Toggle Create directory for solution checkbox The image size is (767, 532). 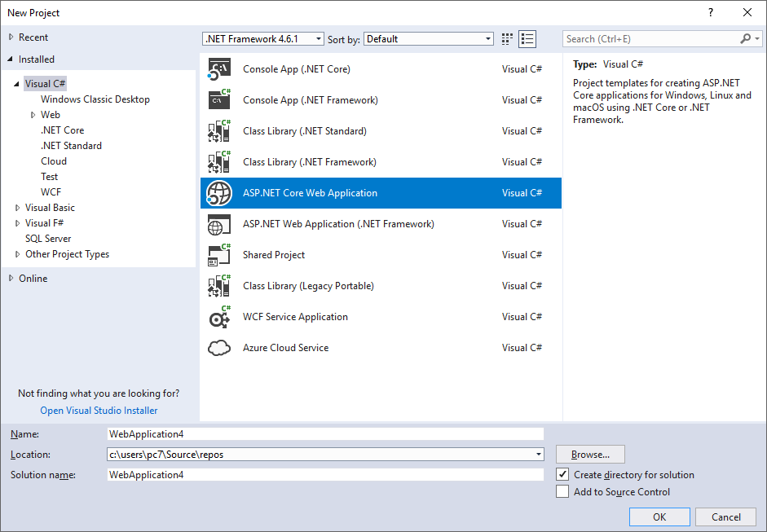tap(562, 474)
